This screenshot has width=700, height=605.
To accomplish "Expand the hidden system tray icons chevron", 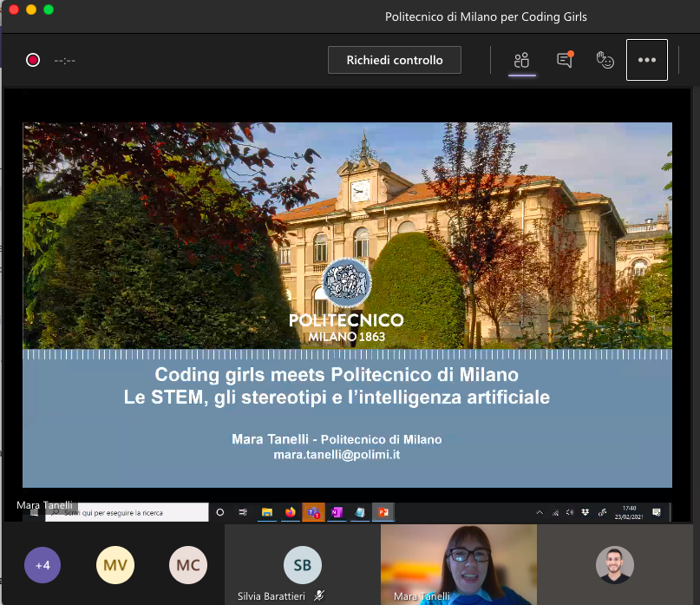I will pos(540,512).
